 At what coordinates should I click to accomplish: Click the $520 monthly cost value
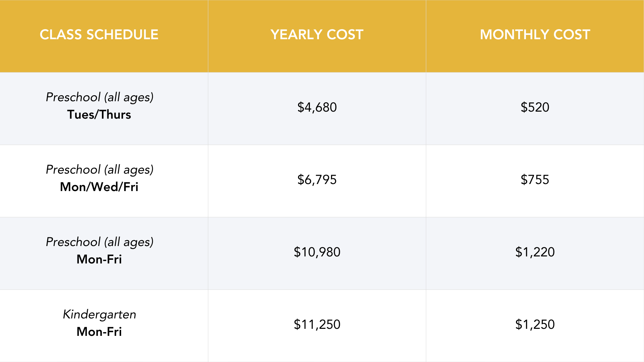point(535,107)
